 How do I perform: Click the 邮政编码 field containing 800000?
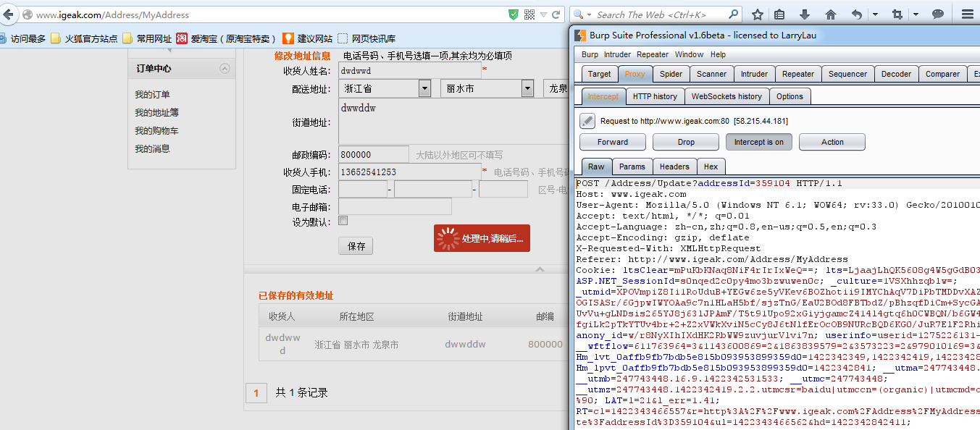pyautogui.click(x=374, y=154)
